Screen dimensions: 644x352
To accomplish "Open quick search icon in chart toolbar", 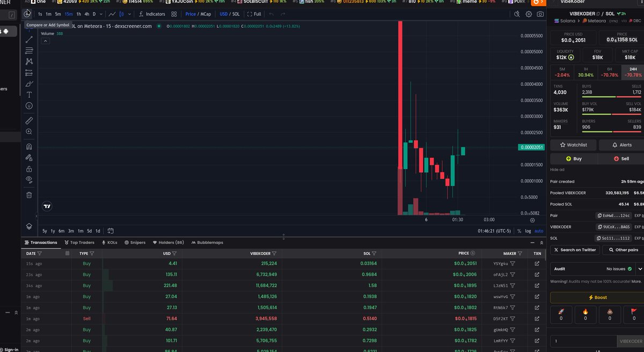I will [x=516, y=14].
